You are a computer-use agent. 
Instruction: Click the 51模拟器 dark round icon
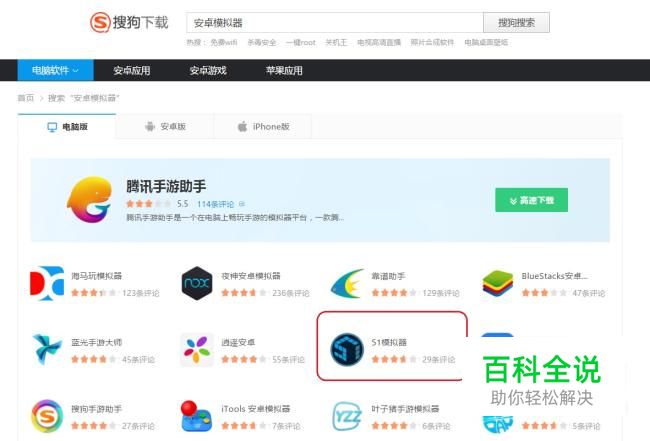[347, 350]
